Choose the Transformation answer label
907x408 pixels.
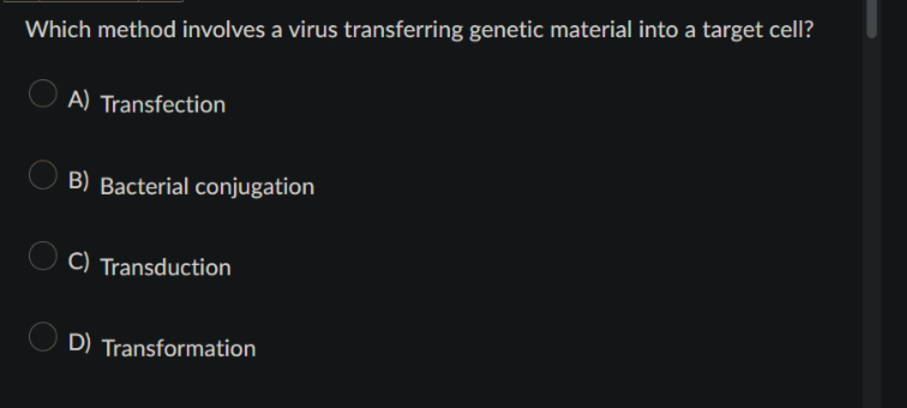click(x=179, y=348)
